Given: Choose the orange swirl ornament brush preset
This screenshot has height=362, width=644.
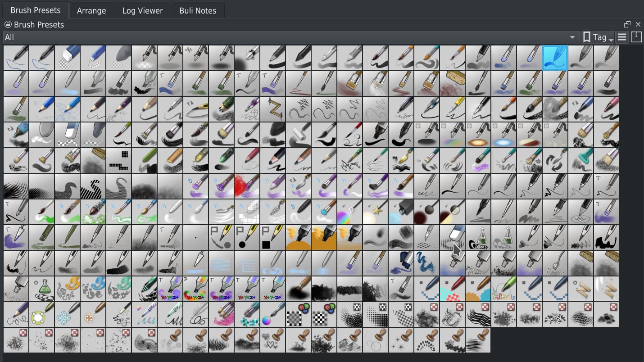Looking at the screenshot, I should [x=68, y=289].
